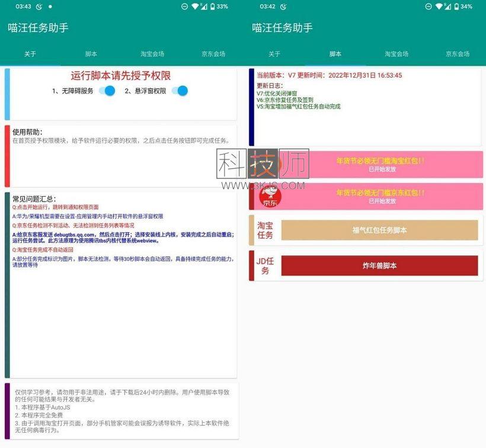The height and width of the screenshot is (448, 486).
Task: Select 脚本 tab in right screen
Action: (x=335, y=54)
